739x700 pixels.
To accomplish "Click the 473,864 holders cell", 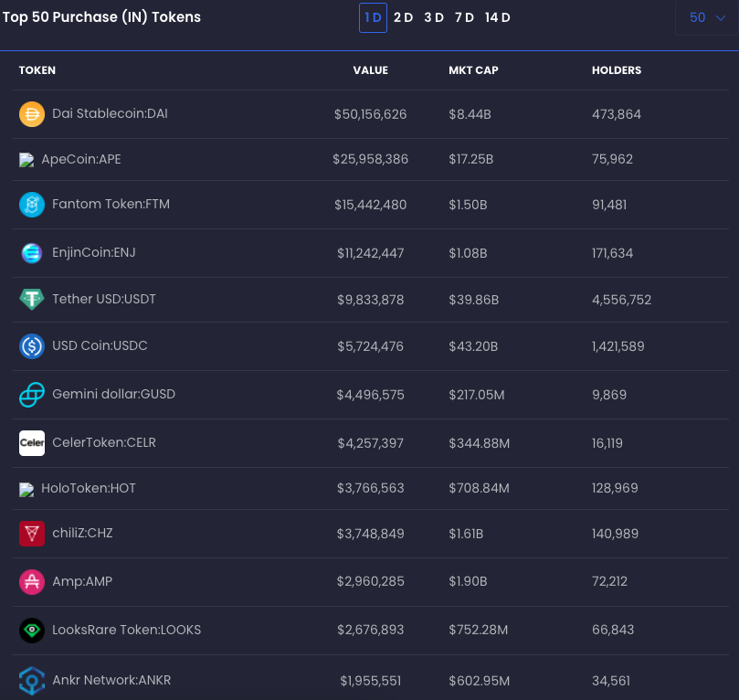I will (617, 114).
